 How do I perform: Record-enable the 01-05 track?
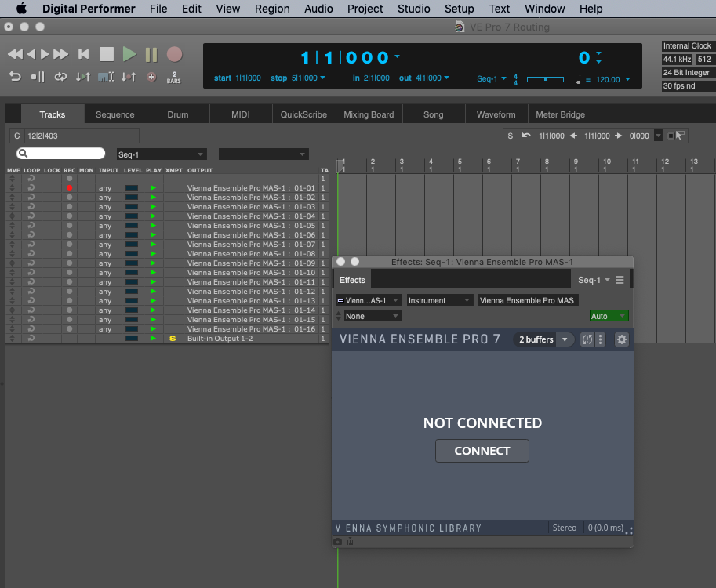pyautogui.click(x=70, y=226)
